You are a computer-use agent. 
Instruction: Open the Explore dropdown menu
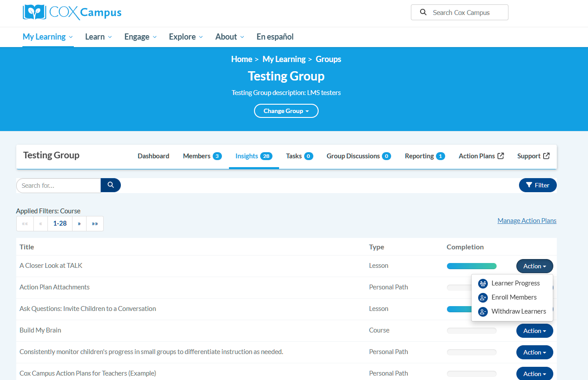[186, 37]
